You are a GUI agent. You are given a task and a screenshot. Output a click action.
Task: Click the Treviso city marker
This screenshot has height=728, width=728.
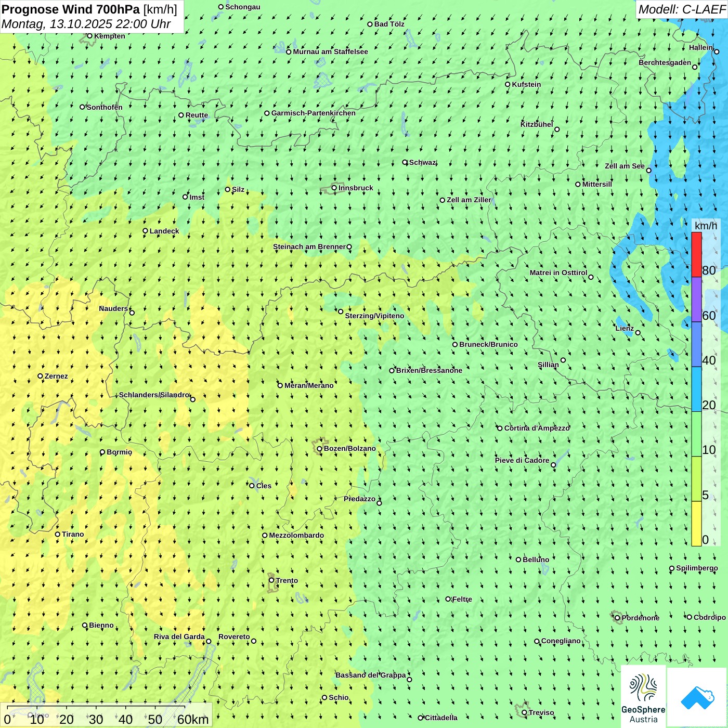pos(525,712)
